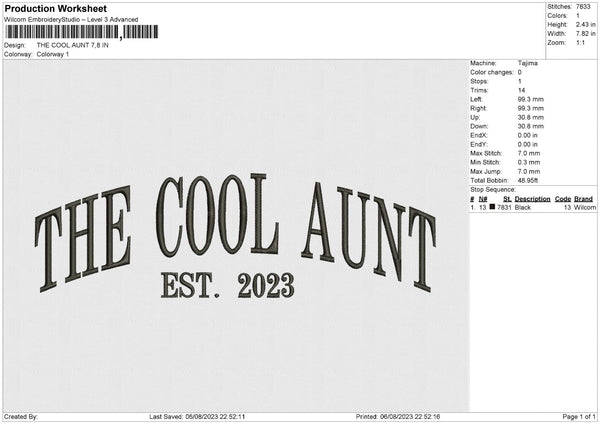Click the Max Jump value 7.0 mm
600x424 pixels.
point(529,171)
